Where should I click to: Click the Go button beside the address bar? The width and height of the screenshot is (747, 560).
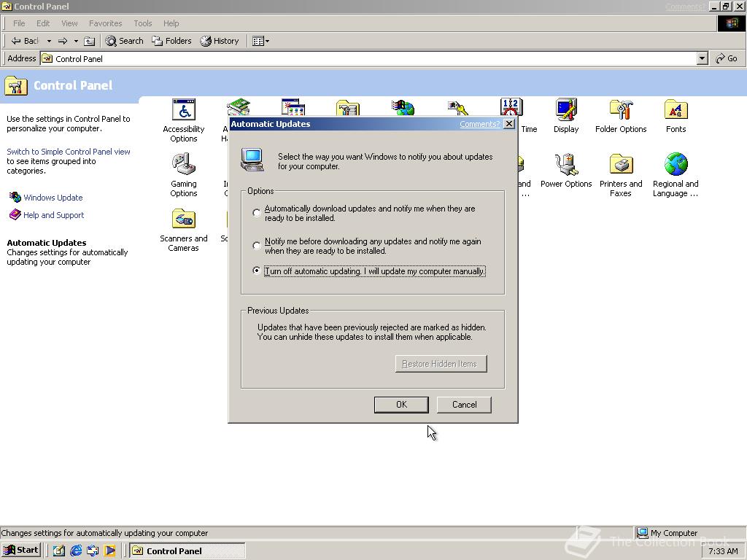tap(727, 58)
